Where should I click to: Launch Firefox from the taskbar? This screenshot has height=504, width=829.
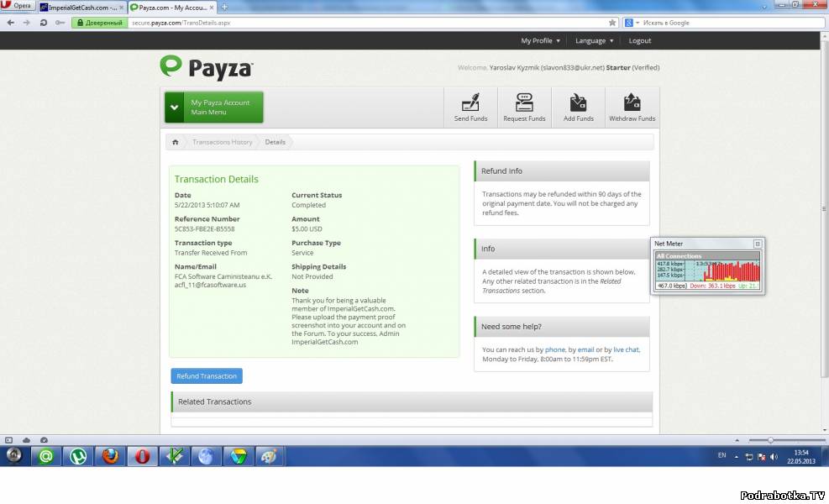point(110,456)
